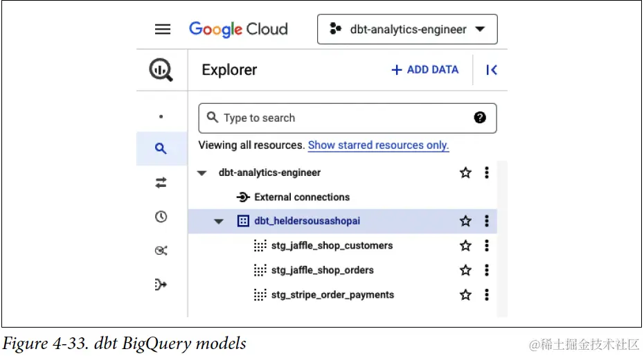Open more actions menu for stg_jaffle_shop_customers

coord(487,246)
